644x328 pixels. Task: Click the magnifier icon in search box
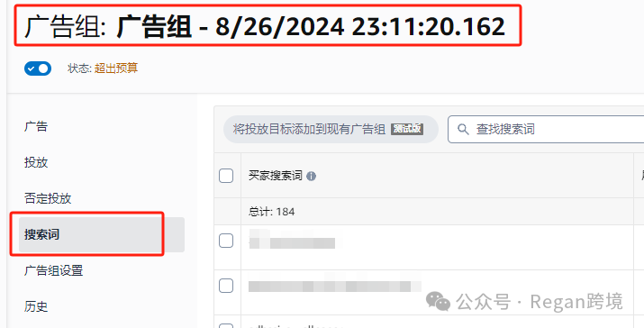[463, 130]
